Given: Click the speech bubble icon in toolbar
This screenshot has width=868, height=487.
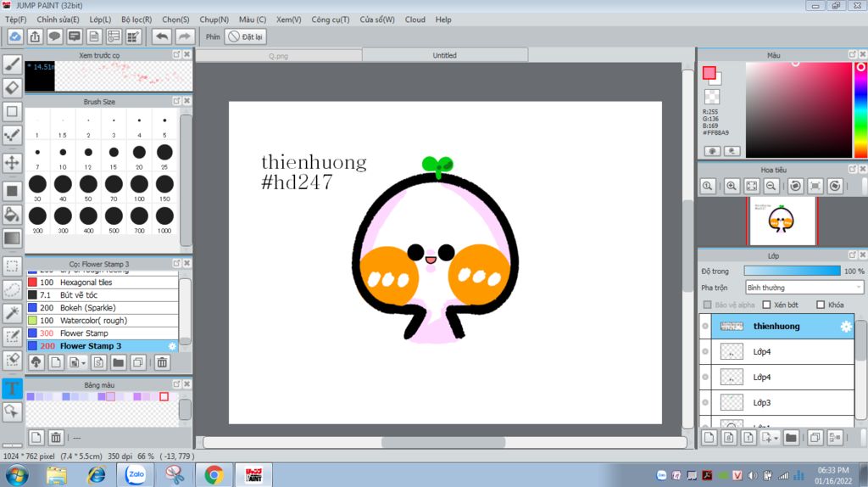Looking at the screenshot, I should [x=54, y=36].
